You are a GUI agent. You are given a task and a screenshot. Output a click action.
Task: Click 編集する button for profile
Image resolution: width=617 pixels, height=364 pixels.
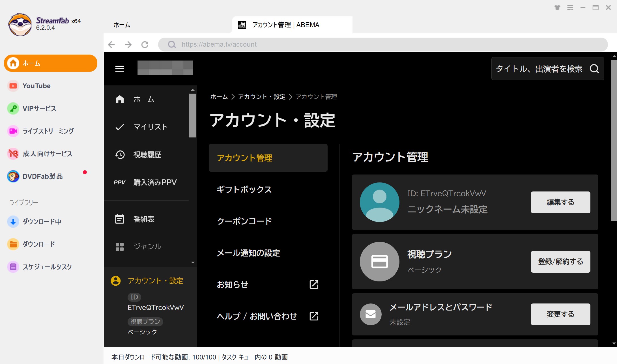(x=561, y=202)
